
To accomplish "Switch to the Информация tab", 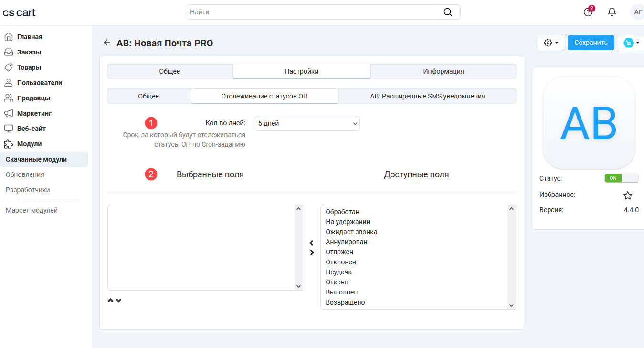I will point(443,71).
